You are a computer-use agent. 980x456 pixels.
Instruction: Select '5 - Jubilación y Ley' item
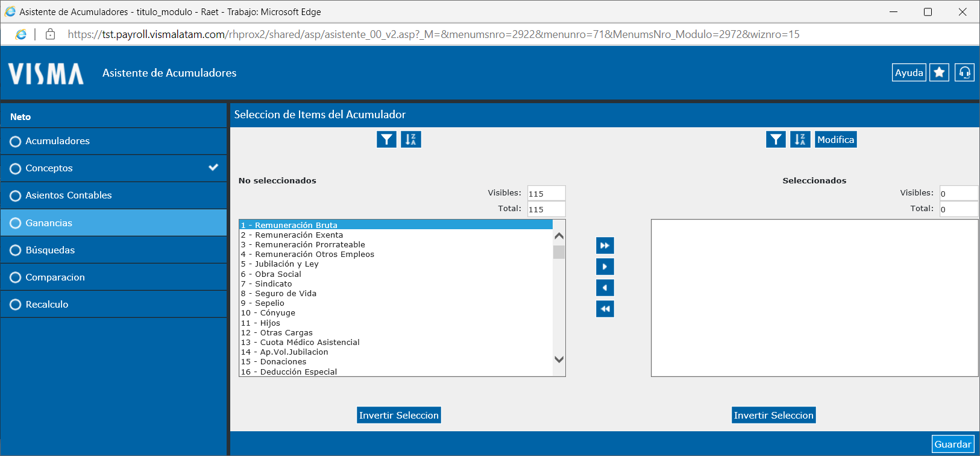396,264
